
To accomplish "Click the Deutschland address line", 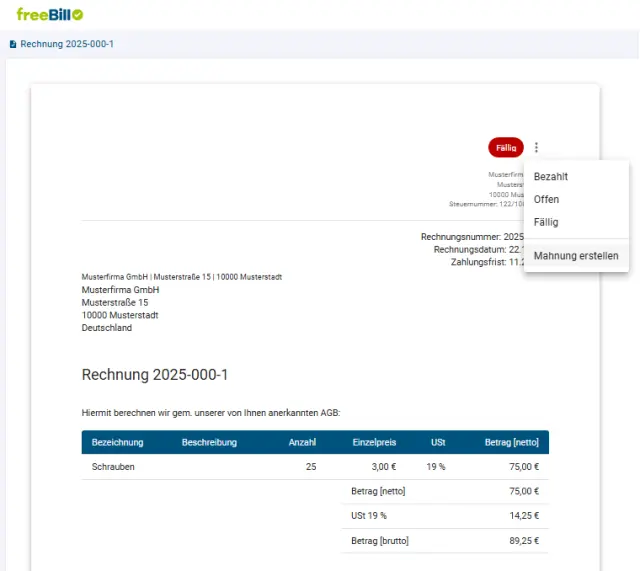I will pos(107,328).
